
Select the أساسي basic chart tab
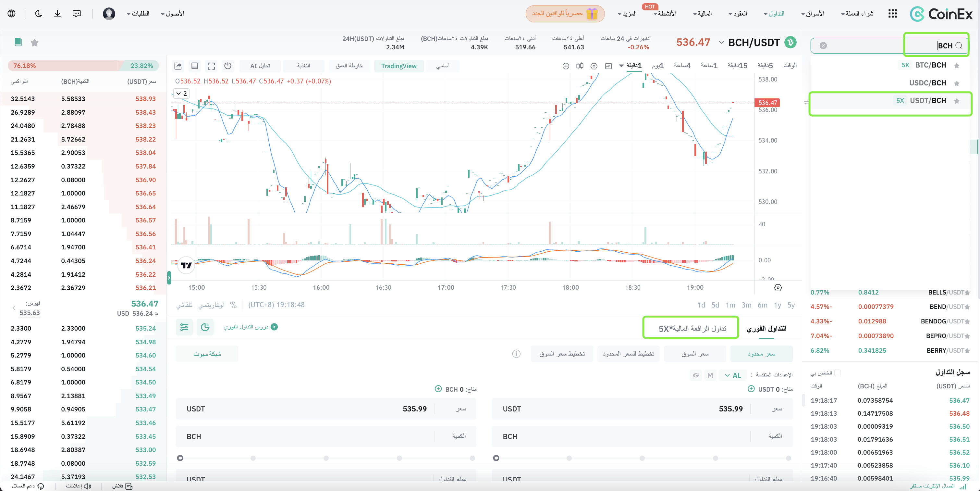443,66
